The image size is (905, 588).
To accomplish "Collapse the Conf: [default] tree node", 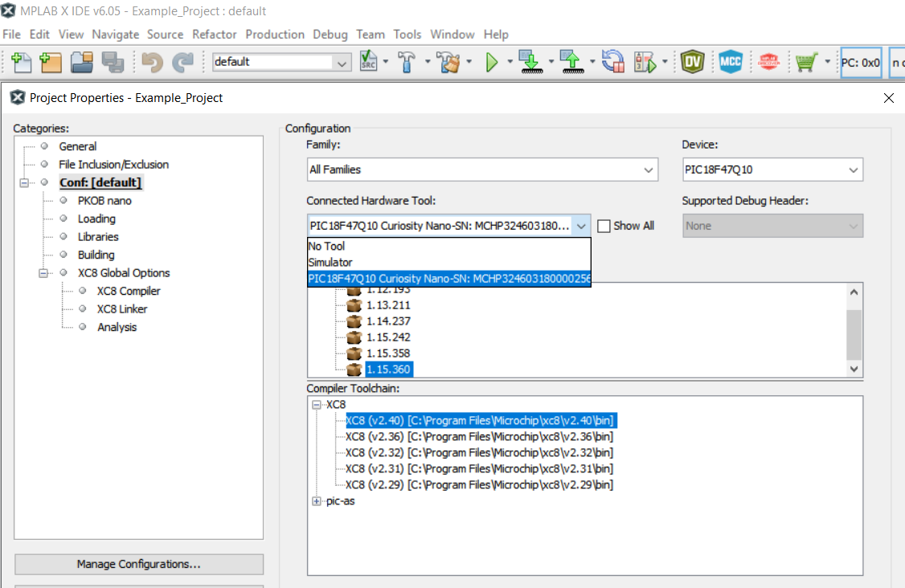I will coord(24,183).
